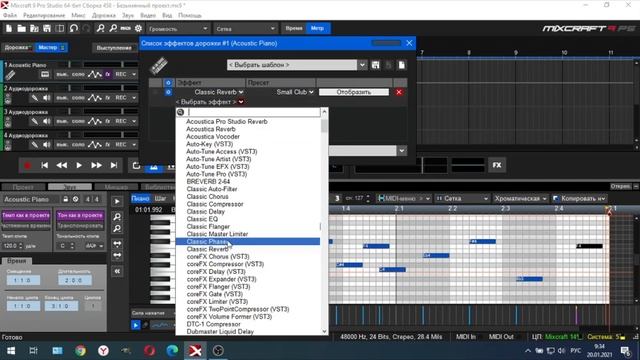Click Skip to end transport button
The image size is (640, 360).
113,165
